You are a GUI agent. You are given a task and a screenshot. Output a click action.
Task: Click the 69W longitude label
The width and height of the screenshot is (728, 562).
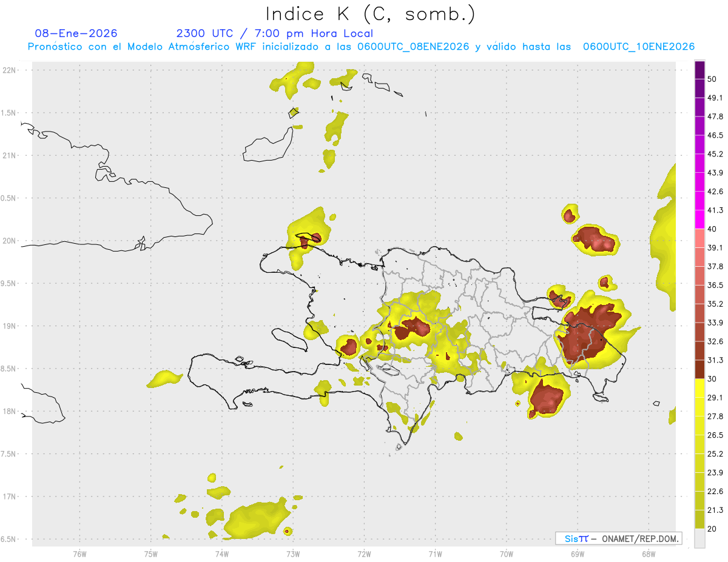point(578,554)
